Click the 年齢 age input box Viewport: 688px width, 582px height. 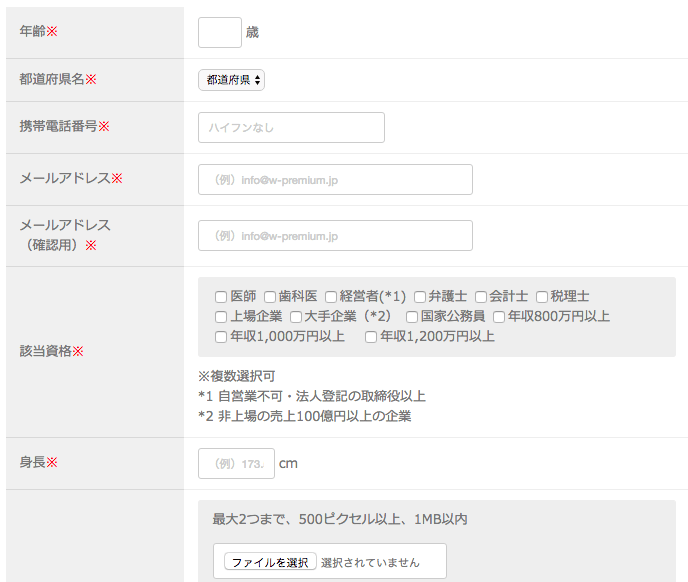click(x=220, y=32)
